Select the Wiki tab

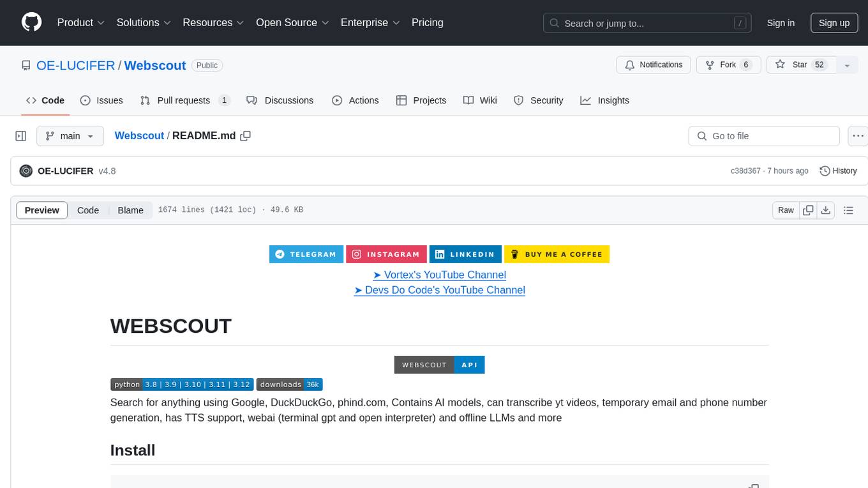coord(480,100)
